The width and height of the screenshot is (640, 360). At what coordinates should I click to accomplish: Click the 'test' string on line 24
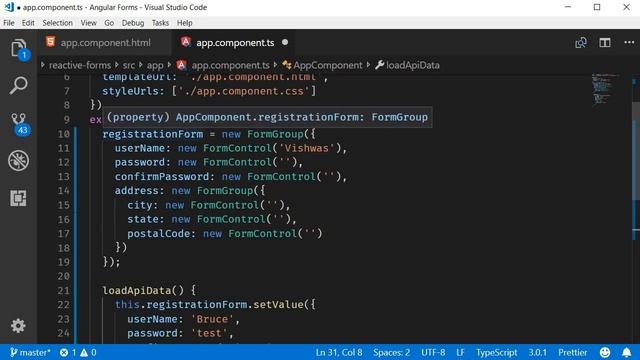[209, 333]
